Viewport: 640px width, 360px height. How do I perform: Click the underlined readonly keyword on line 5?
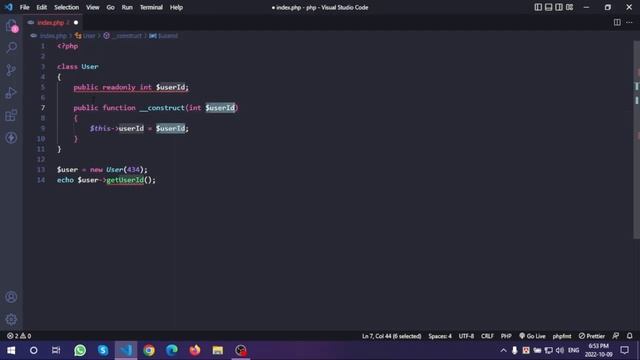[x=119, y=87]
